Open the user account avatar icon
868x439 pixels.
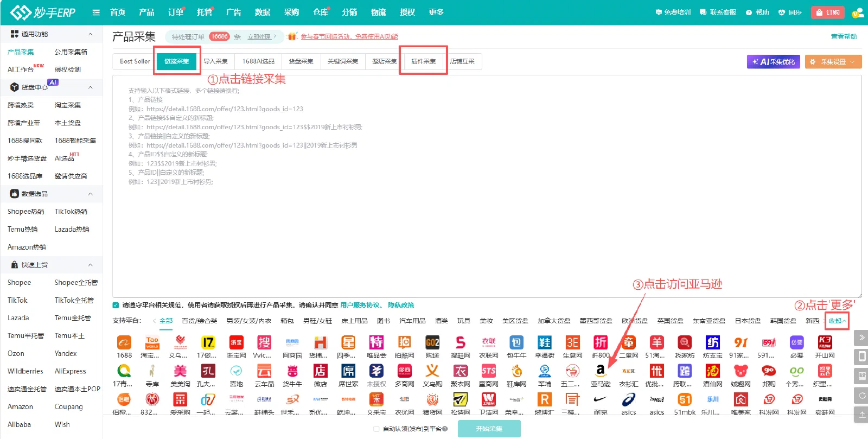pyautogui.click(x=858, y=12)
